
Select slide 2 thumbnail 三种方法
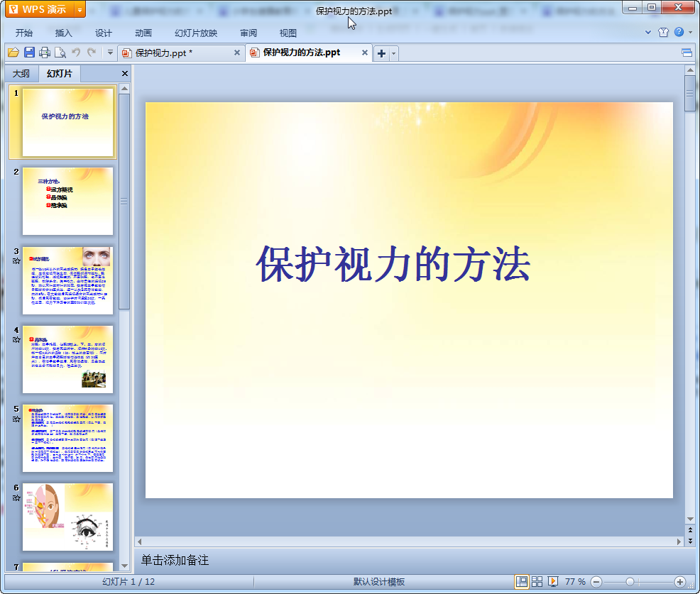67,202
